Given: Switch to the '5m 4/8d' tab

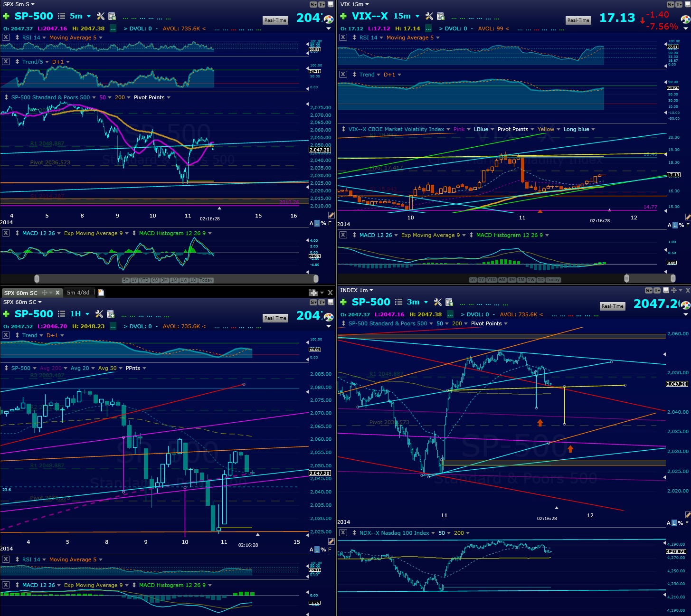Looking at the screenshot, I should 78,293.
